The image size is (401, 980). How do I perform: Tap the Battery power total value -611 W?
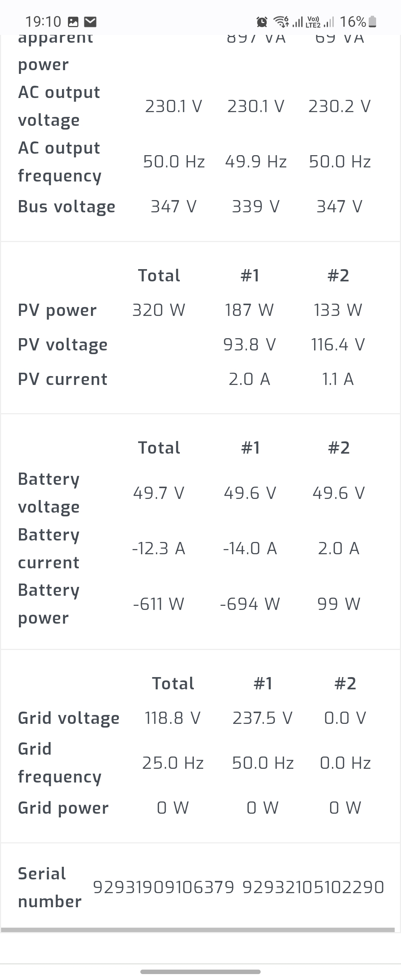159,604
